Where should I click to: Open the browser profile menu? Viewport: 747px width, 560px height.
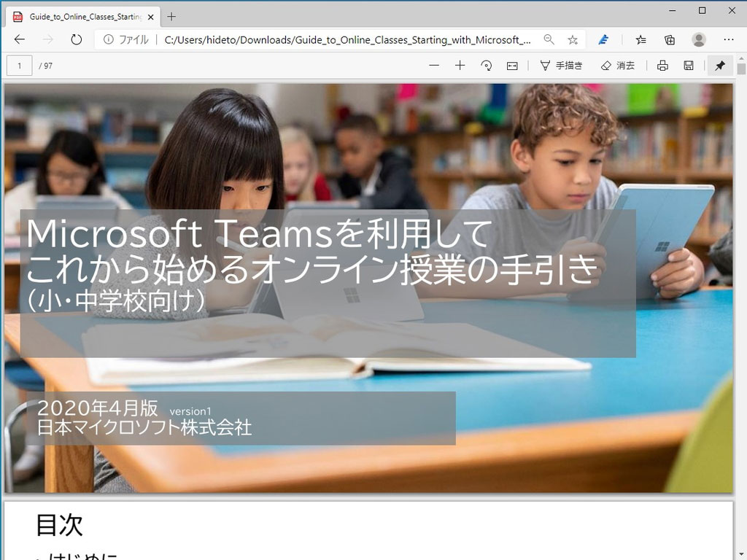tap(698, 40)
